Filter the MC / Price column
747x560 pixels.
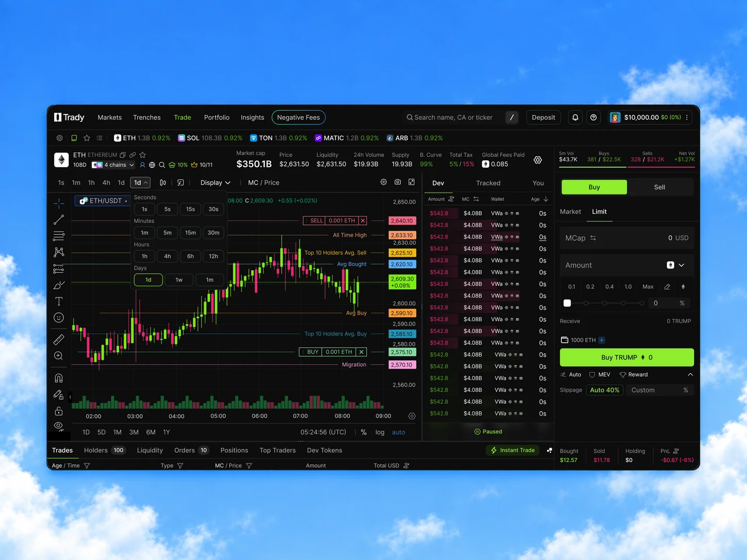[x=249, y=466]
